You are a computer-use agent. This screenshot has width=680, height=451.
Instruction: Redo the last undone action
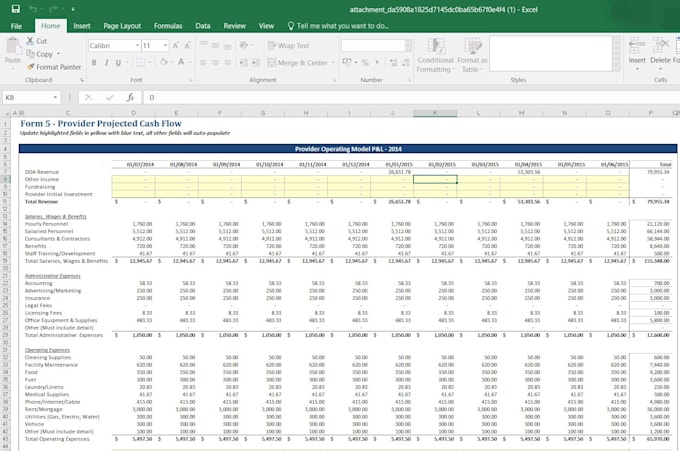coord(53,9)
